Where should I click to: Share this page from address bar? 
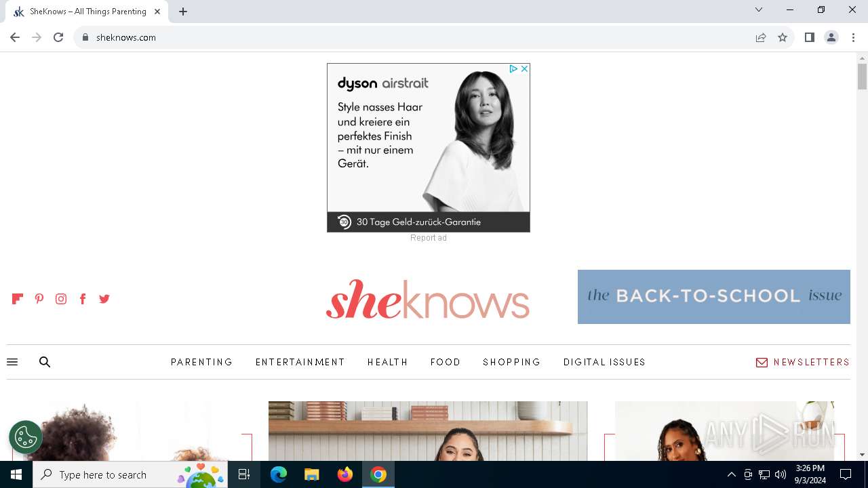pos(761,37)
